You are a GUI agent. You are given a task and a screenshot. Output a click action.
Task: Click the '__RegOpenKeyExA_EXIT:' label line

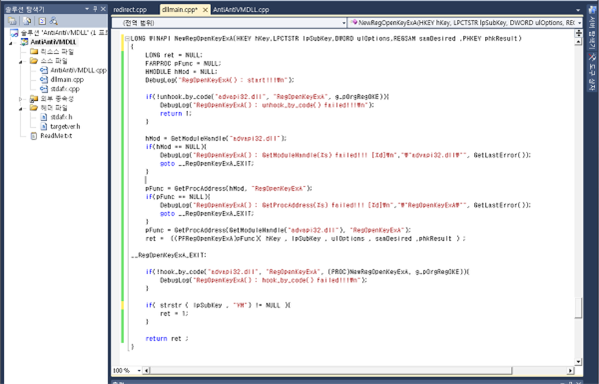(168, 255)
